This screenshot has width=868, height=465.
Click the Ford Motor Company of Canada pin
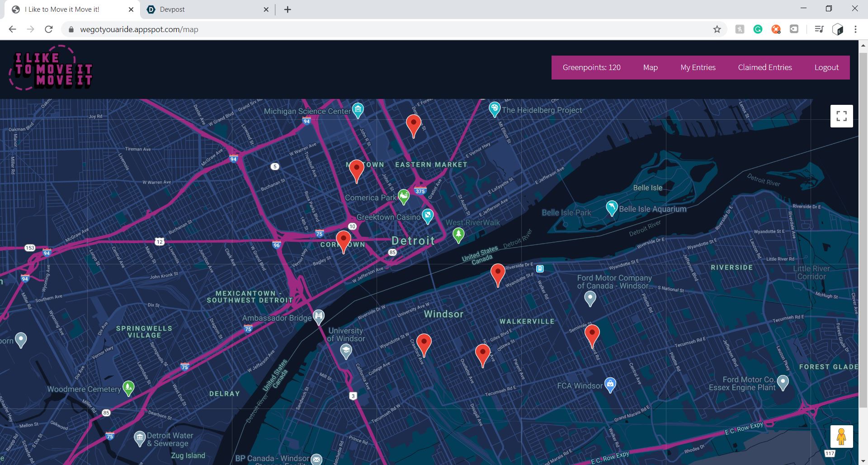(590, 299)
